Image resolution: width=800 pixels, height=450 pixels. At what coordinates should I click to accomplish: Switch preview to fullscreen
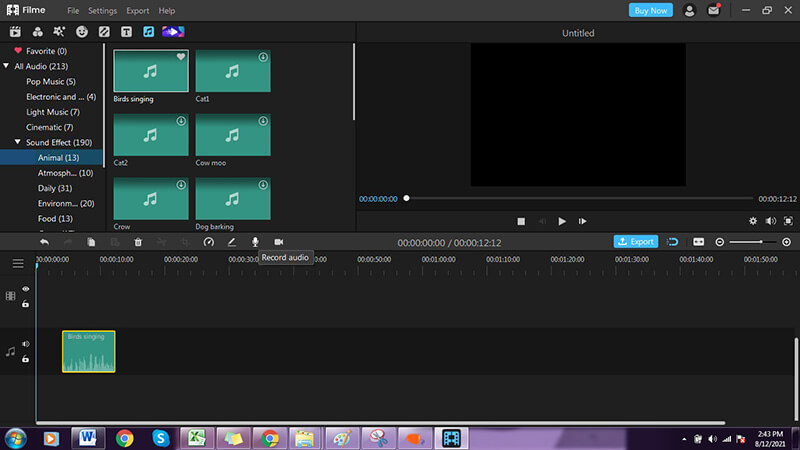(788, 221)
